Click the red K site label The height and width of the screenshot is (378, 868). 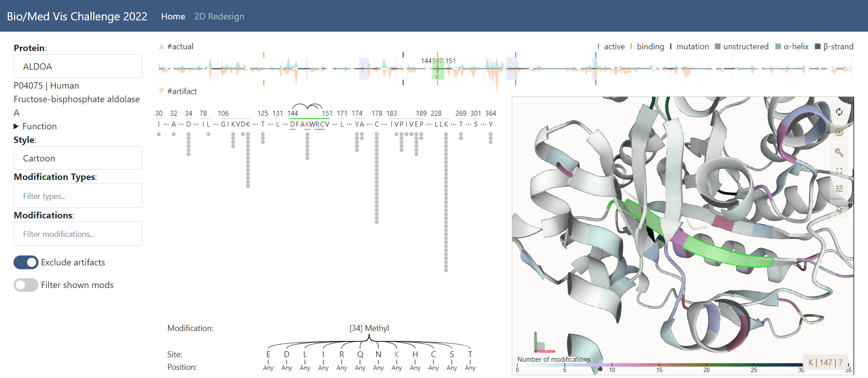(396, 354)
